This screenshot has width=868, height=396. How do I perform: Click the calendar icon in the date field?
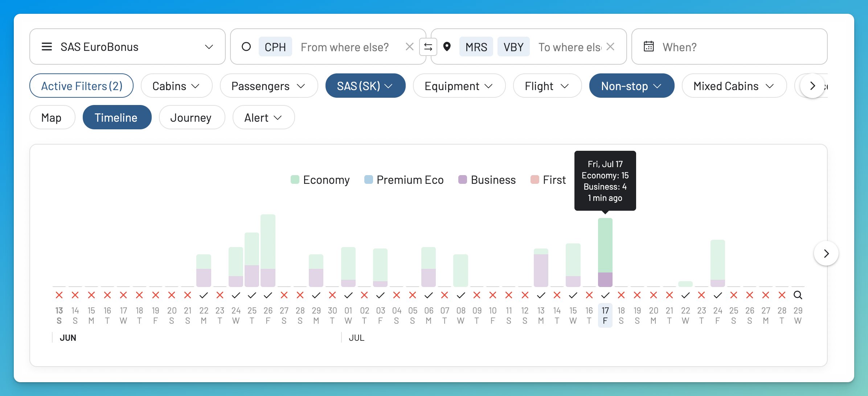click(649, 47)
